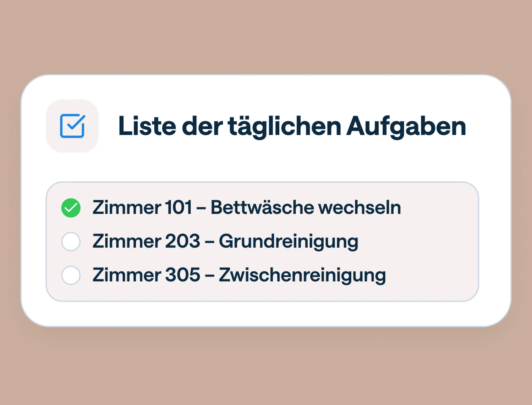Click the word 'täglichen' in the heading

coord(284,126)
